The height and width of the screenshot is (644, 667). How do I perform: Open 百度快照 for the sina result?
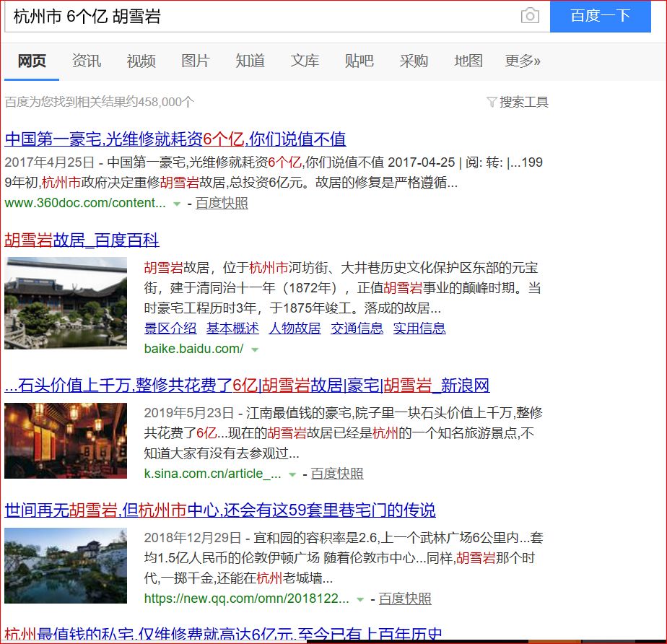click(337, 474)
